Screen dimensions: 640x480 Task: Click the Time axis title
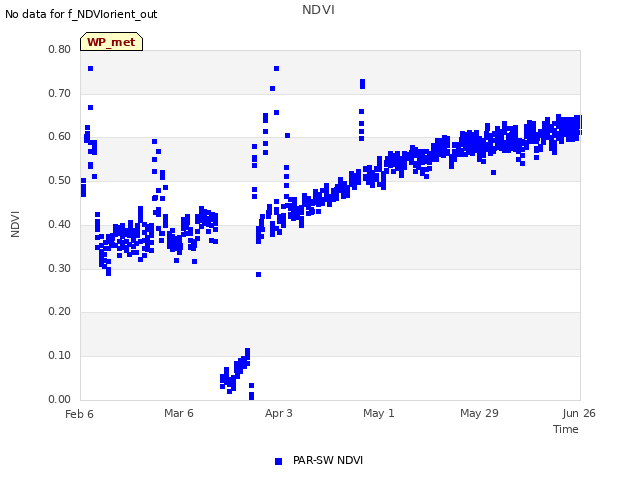[566, 429]
